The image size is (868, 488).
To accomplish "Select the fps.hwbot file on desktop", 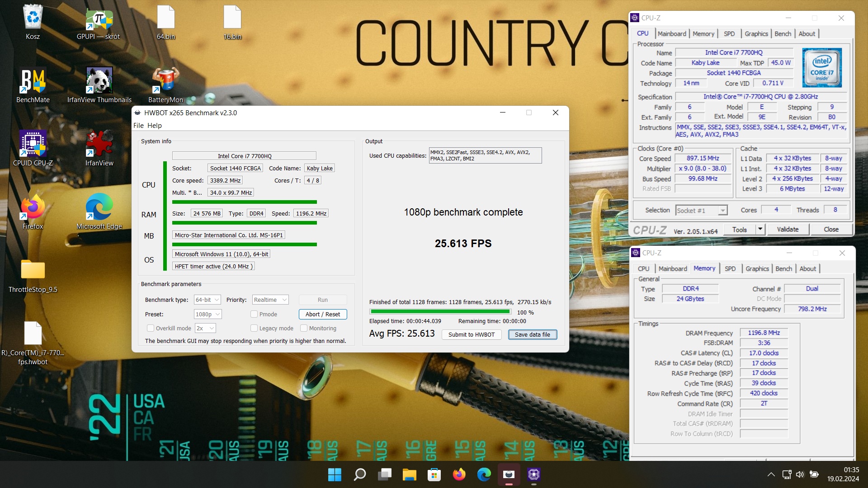I will pos(33,343).
